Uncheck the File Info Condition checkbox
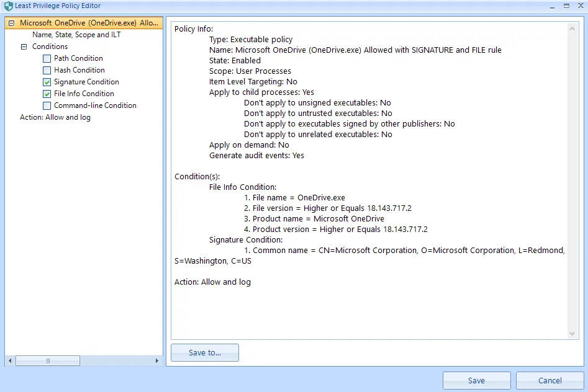The width and height of the screenshot is (588, 392). pyautogui.click(x=47, y=94)
